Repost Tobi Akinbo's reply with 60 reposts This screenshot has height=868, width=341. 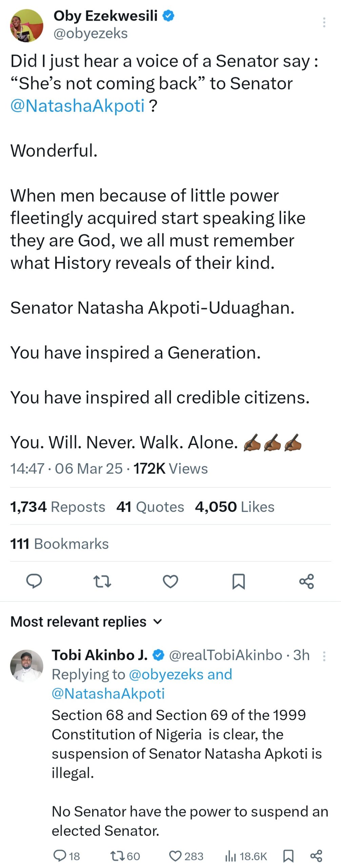(x=125, y=856)
